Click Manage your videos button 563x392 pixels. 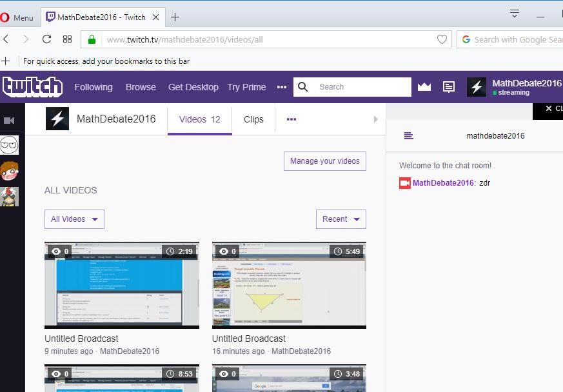click(x=325, y=161)
